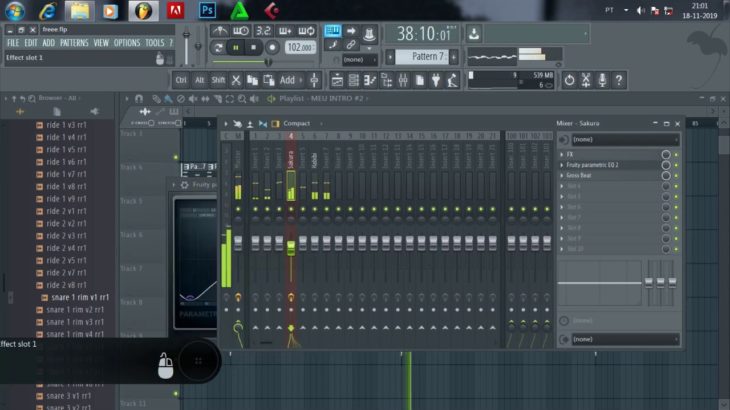Click the Master track volume fader
The height and width of the screenshot is (410, 730).
click(238, 243)
